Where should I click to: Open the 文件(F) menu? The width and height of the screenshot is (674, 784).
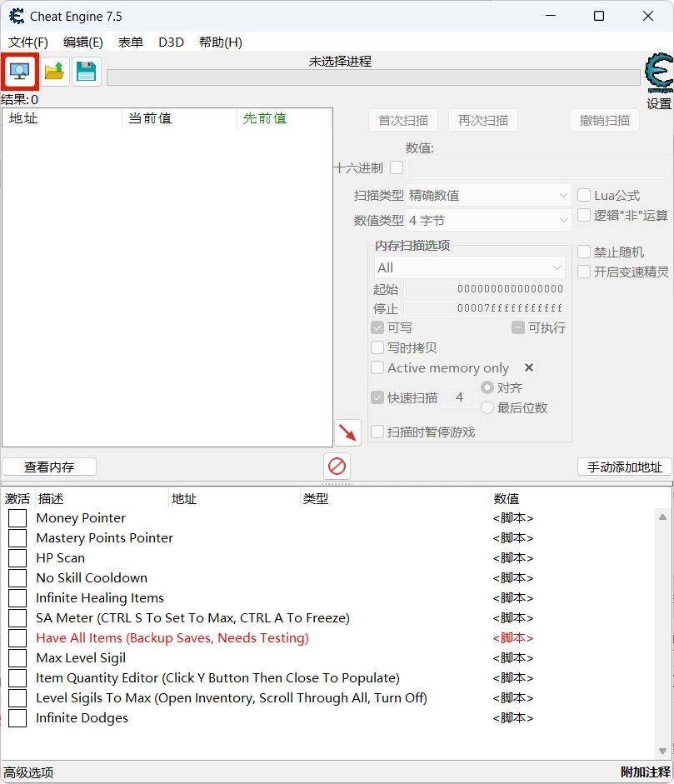coord(28,42)
